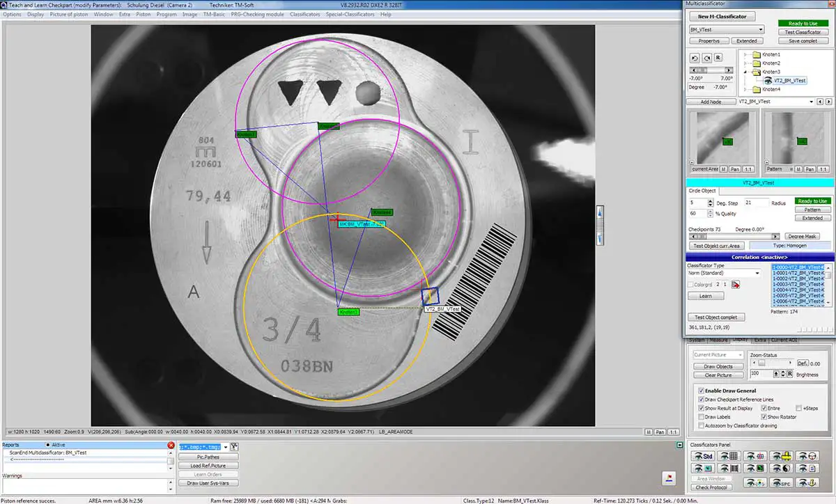Viewport: 836px width, 504px height.
Task: Select the steering wheel classificator icon
Action: 807,456
